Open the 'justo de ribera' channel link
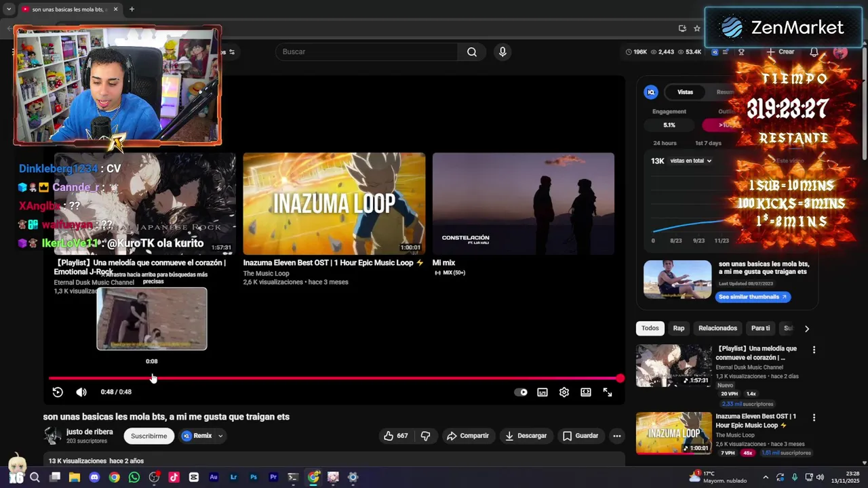868x488 pixels. (90, 432)
